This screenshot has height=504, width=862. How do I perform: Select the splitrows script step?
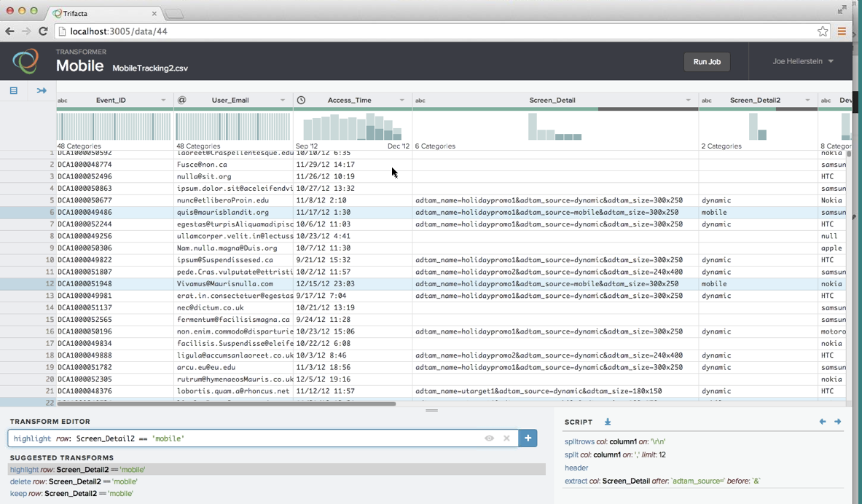coord(614,441)
